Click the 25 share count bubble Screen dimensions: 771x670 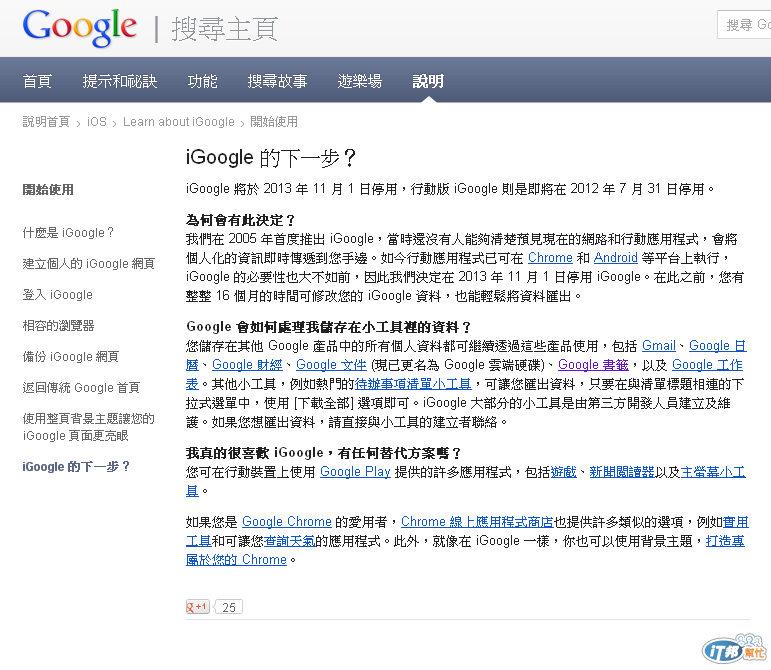(x=229, y=608)
